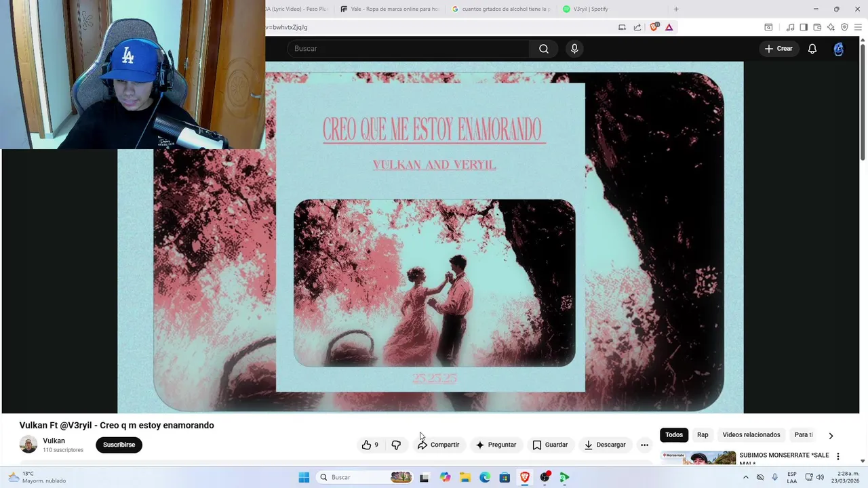
Task: Select the Todos filter chip
Action: click(674, 435)
